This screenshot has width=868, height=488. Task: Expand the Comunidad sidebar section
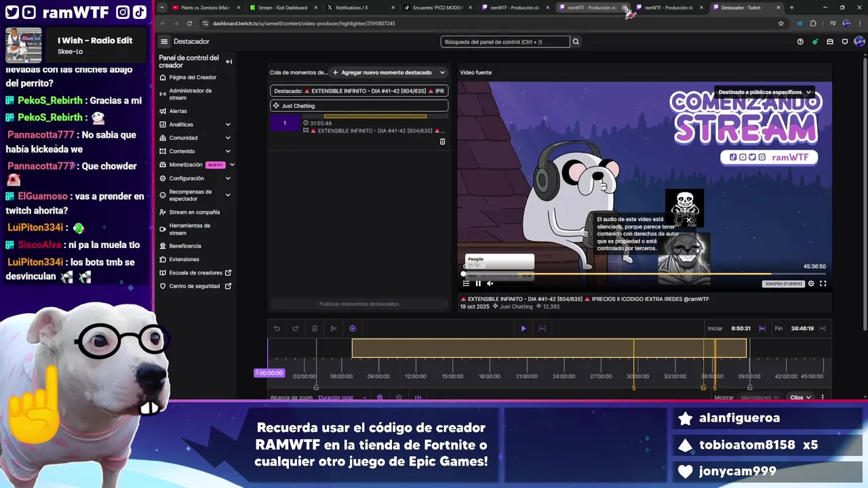[x=228, y=138]
